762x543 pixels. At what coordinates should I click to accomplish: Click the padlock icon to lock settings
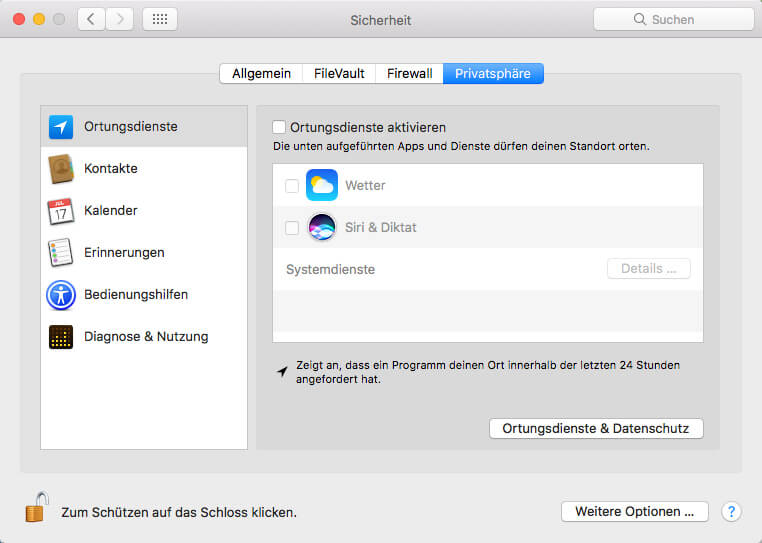coord(36,507)
